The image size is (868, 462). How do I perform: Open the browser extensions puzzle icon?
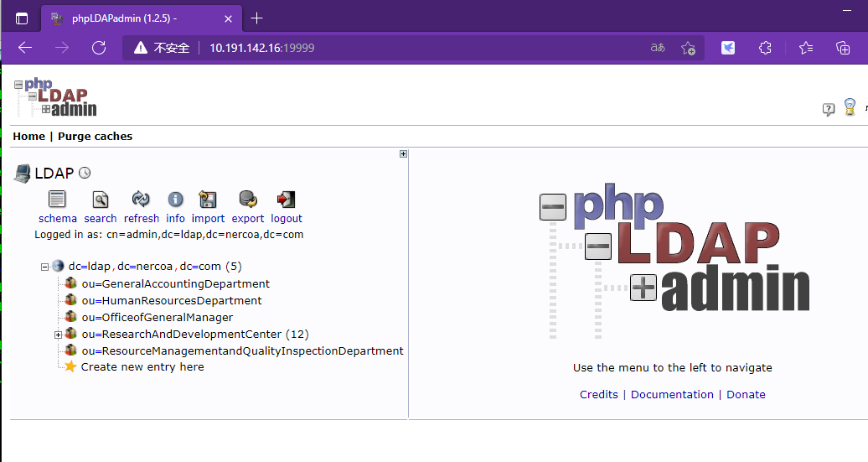[x=765, y=48]
